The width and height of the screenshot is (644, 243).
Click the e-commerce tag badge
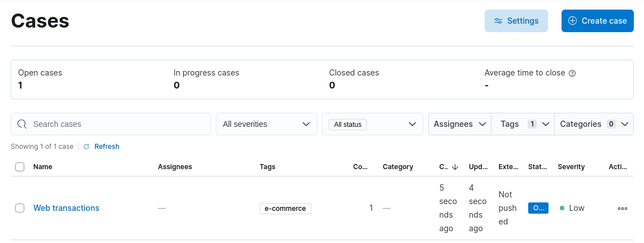[x=285, y=209]
